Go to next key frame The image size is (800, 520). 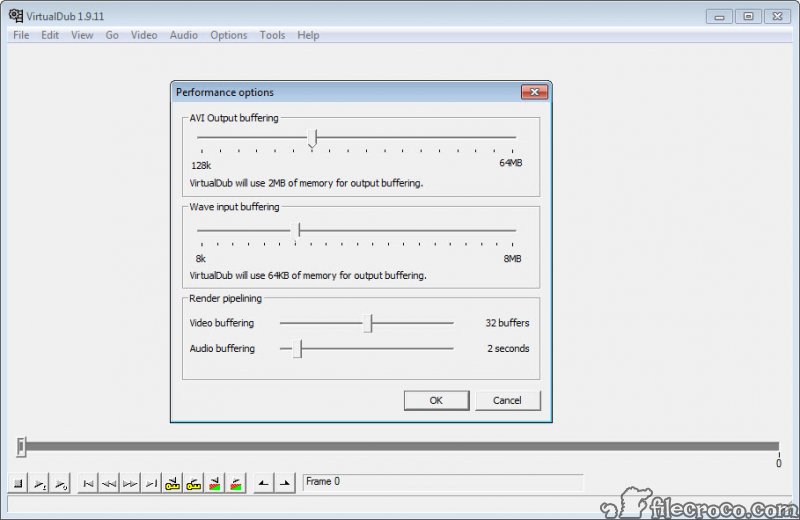coord(193,483)
